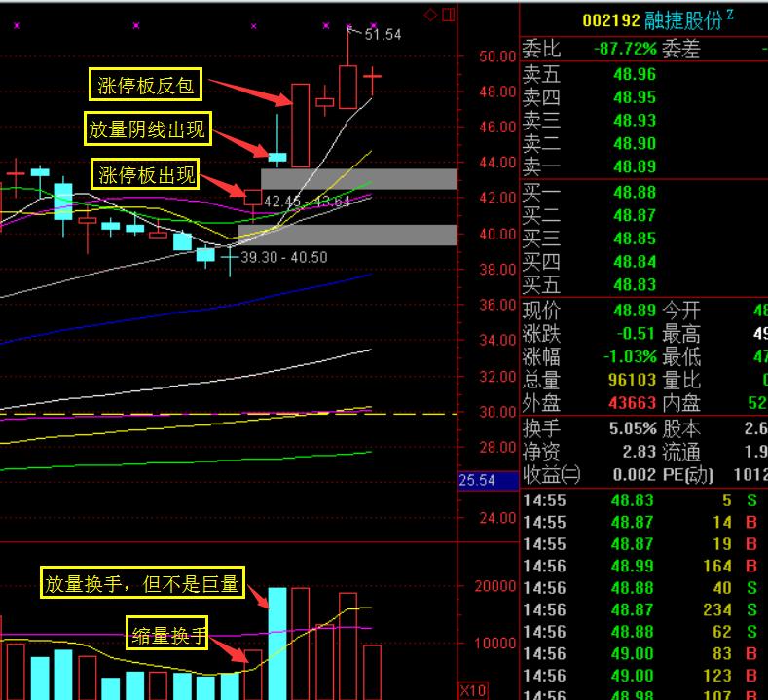Select the 14:56 tick with volume 83
768x700 pixels.
tap(642, 654)
